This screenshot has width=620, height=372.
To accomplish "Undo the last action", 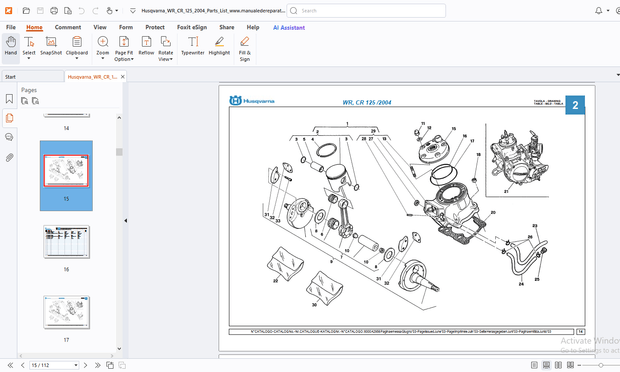I will pos(81,11).
